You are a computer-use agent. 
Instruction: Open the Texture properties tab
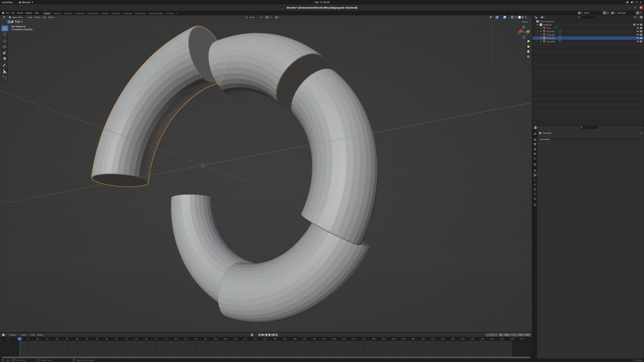[535, 205]
